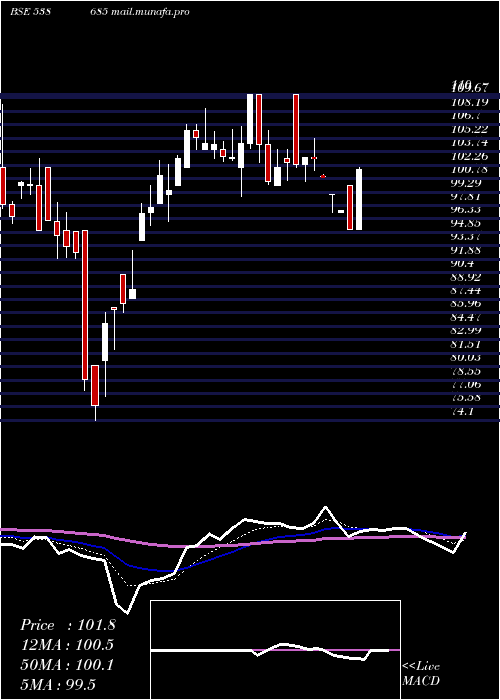
Task: Click the '5MA : 99.5' value
Action: tap(58, 684)
